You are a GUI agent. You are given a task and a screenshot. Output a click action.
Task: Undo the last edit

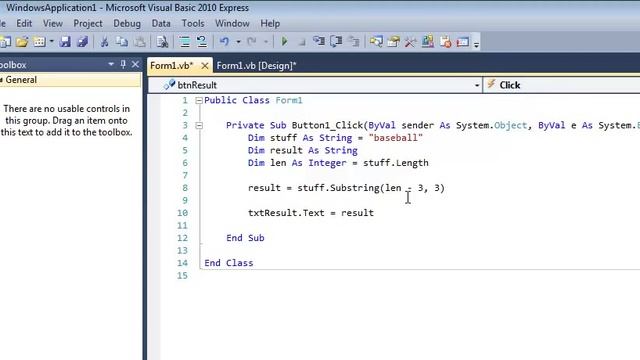pos(224,42)
